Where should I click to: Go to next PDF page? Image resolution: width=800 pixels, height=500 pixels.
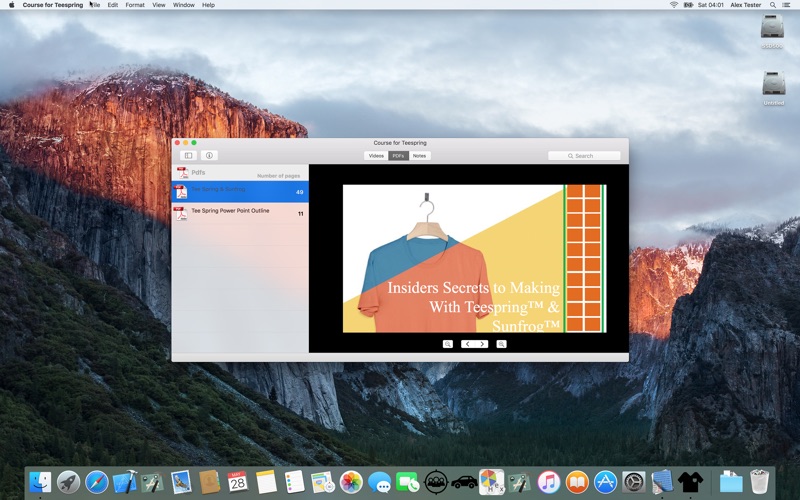482,344
